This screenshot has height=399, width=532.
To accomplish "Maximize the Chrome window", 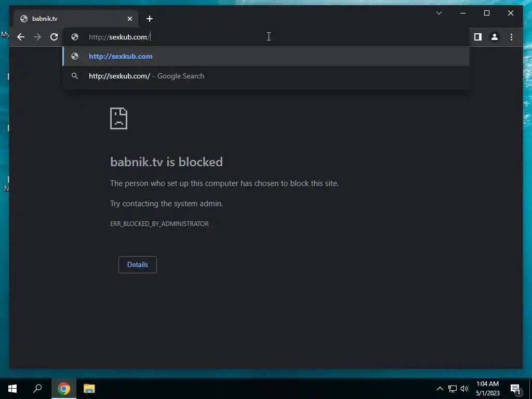I will click(486, 13).
